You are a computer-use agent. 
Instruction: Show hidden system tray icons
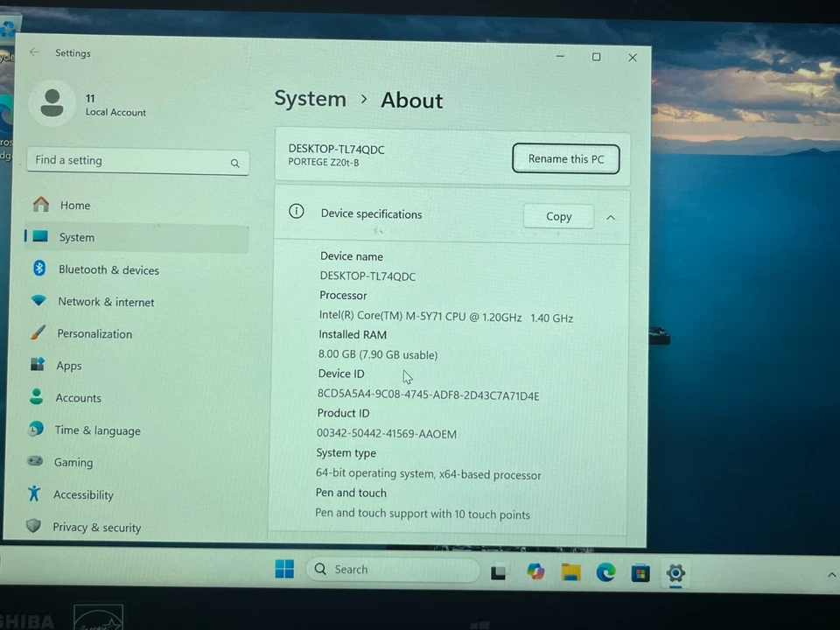[x=831, y=575]
